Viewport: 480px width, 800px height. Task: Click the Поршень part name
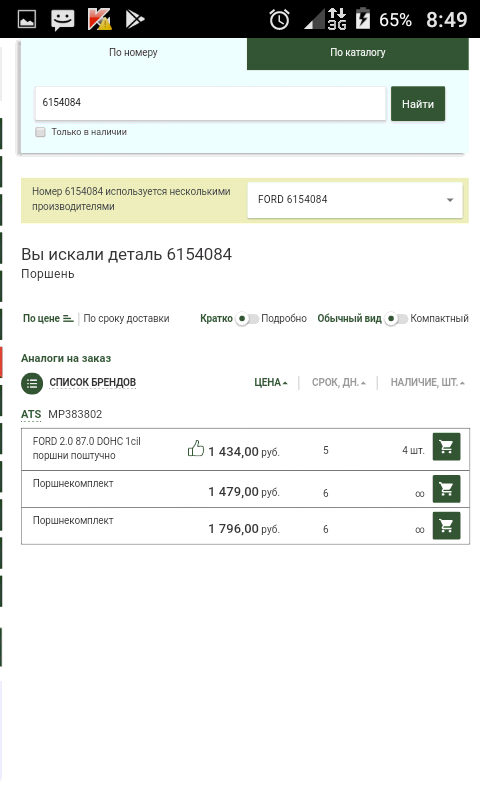[x=47, y=274]
